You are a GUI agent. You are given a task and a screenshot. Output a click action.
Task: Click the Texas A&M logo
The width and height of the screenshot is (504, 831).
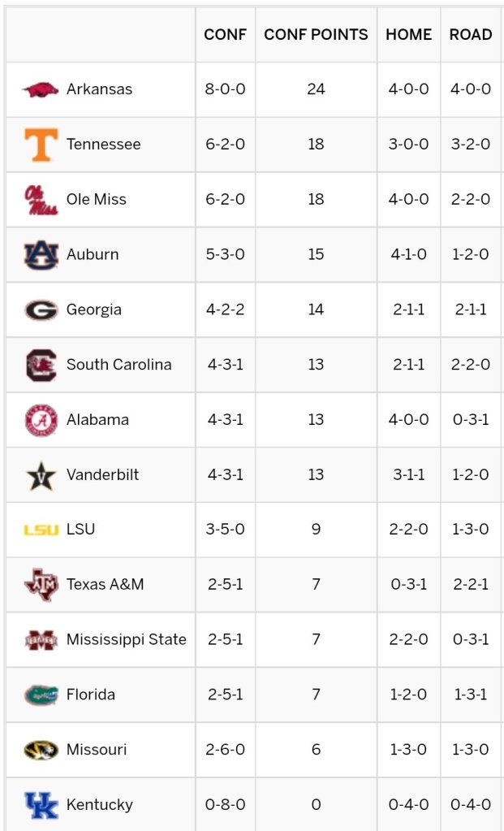[x=41, y=585]
